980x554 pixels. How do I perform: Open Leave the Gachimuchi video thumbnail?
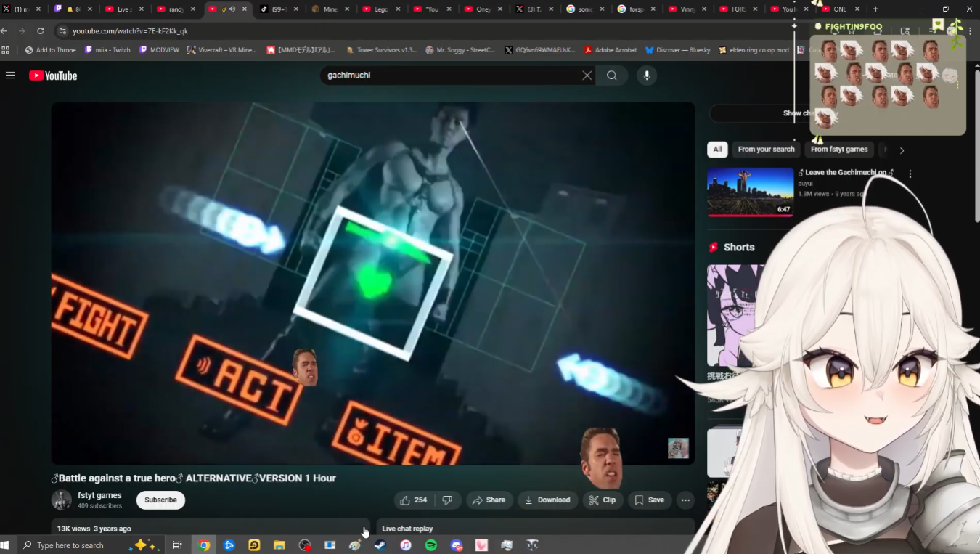pos(751,192)
